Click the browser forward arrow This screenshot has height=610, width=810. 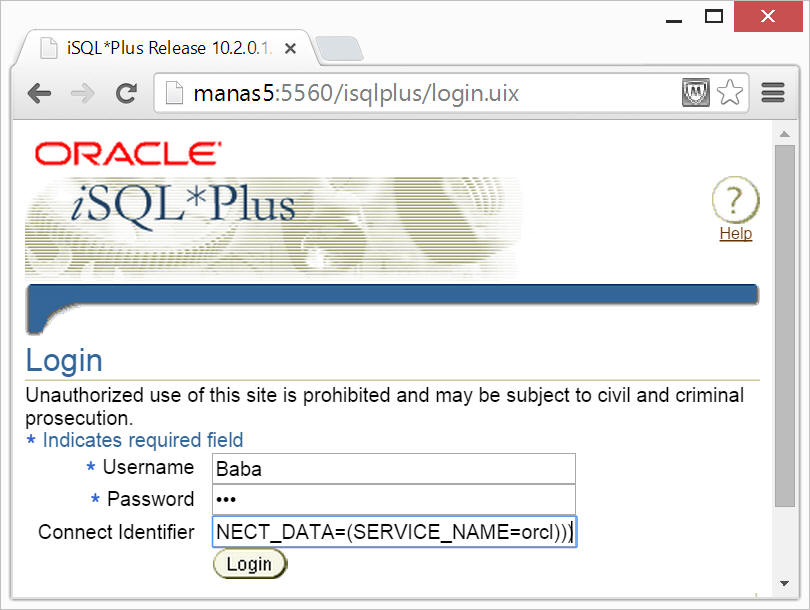(83, 94)
